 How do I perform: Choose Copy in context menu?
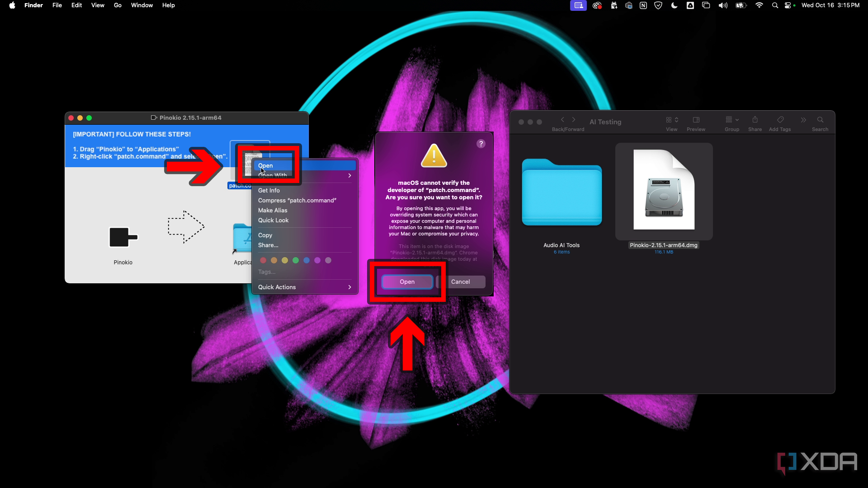tap(305, 235)
